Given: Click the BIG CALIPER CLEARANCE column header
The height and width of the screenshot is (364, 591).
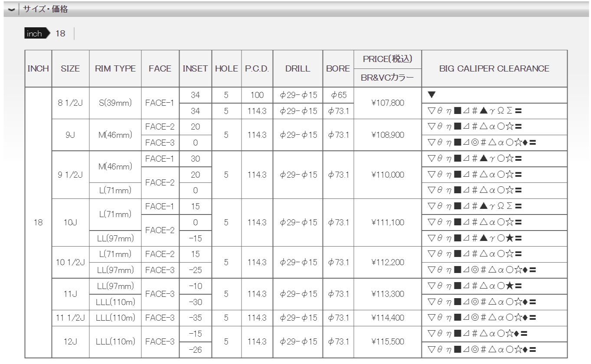Looking at the screenshot, I should pyautogui.click(x=494, y=68).
